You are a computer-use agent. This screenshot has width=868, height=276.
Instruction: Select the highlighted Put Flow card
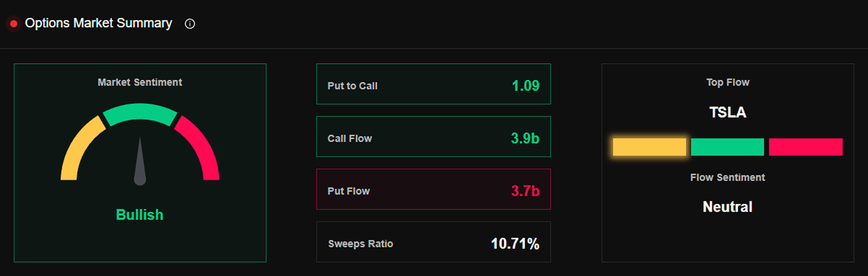pos(434,189)
